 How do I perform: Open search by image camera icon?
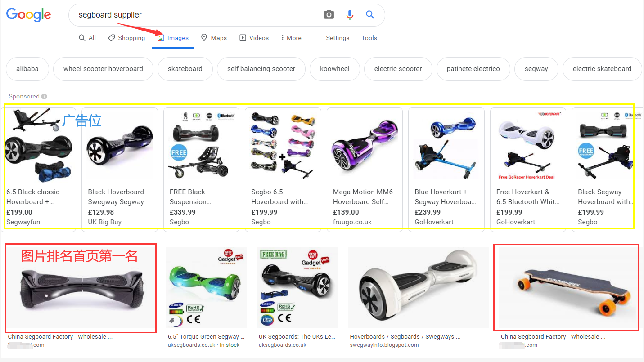[x=329, y=15]
